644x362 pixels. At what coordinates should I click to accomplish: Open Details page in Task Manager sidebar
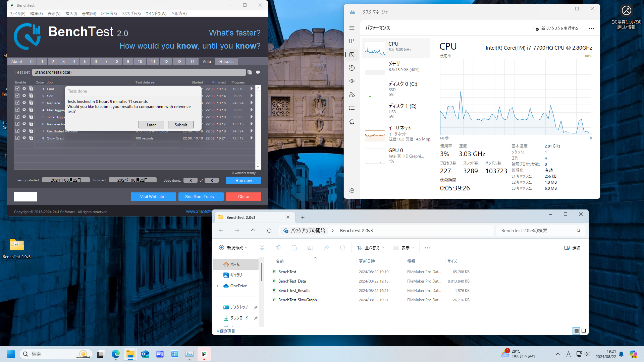pyautogui.click(x=352, y=108)
